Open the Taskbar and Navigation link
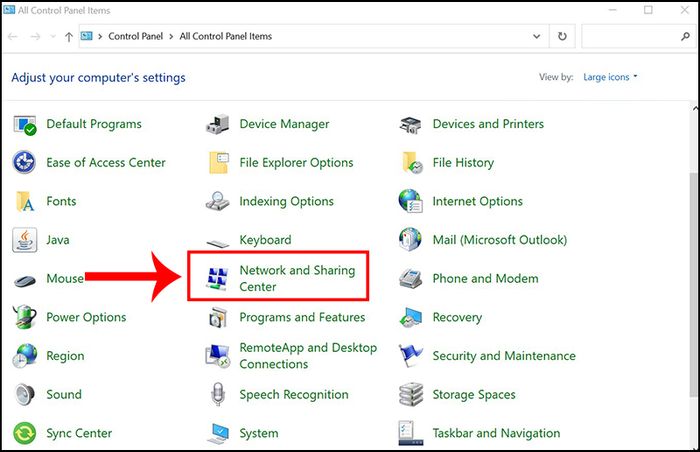 pyautogui.click(x=496, y=433)
